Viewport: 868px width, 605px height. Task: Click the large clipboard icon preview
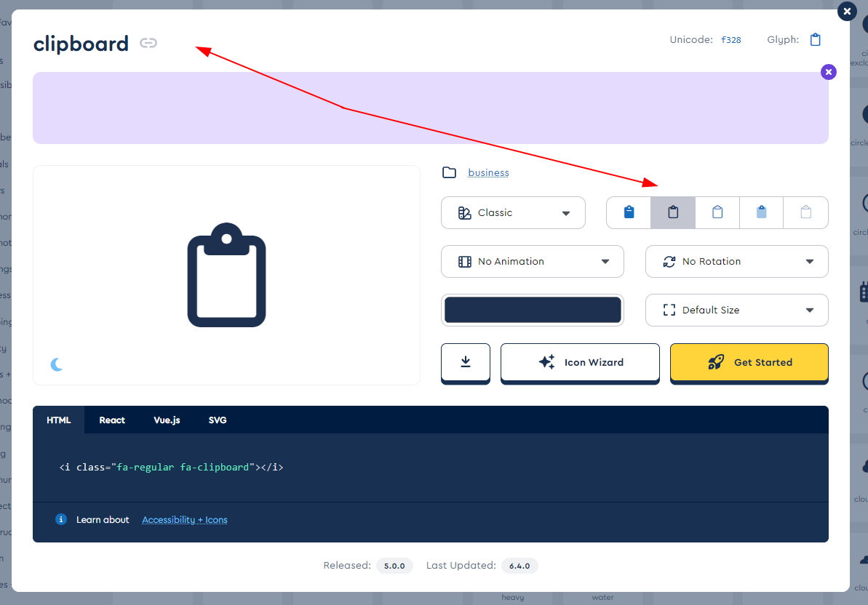(x=226, y=275)
